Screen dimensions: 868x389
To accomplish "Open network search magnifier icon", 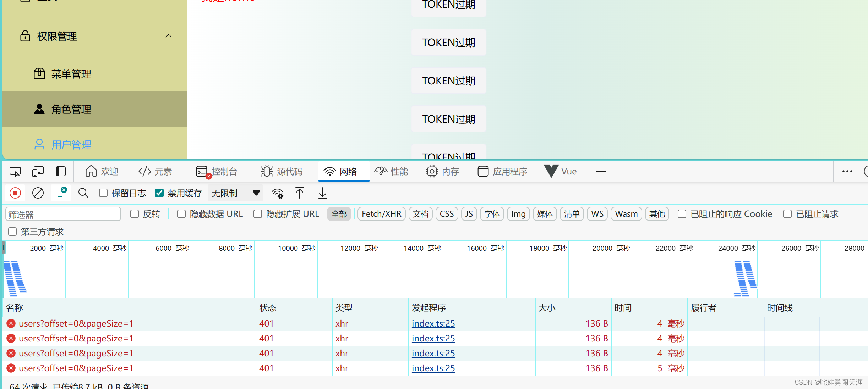I will click(x=83, y=193).
